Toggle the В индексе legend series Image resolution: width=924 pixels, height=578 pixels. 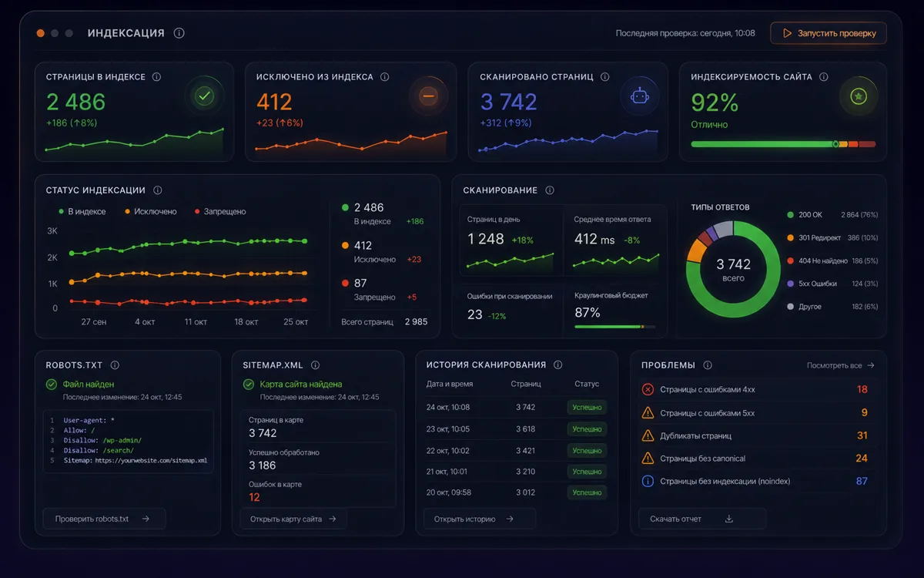[82, 211]
